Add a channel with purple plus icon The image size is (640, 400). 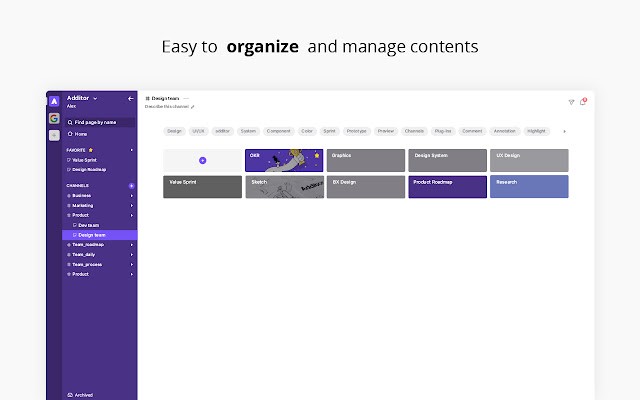tap(131, 186)
